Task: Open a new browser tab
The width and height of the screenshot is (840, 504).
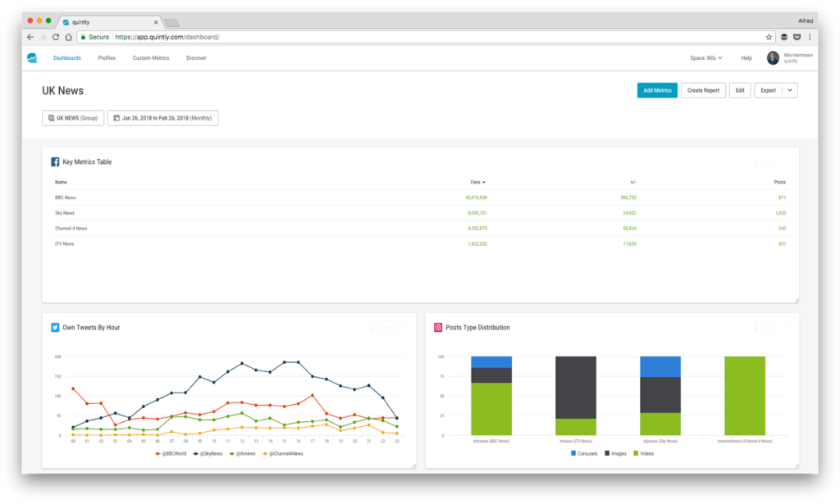Action: click(x=171, y=22)
